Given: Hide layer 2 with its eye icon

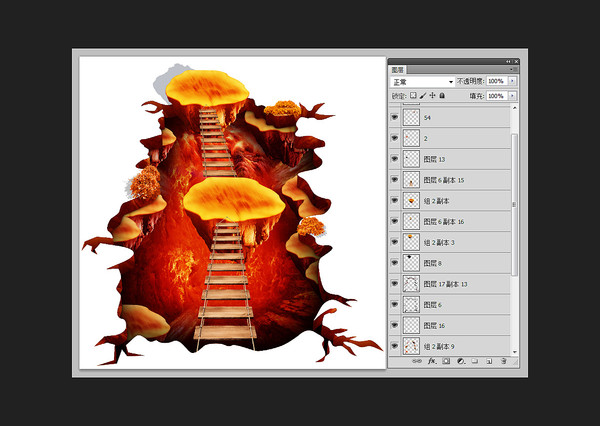Looking at the screenshot, I should tap(395, 138).
